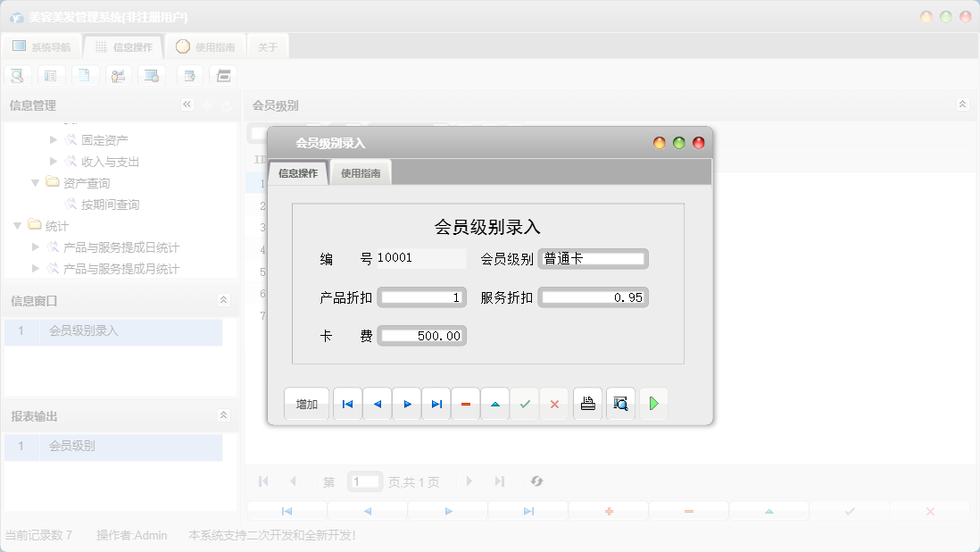Click the refresh icon next to page navigation

pyautogui.click(x=536, y=481)
